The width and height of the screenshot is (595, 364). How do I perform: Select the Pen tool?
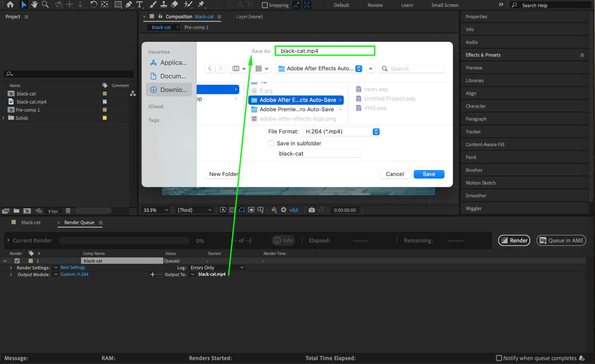click(129, 4)
